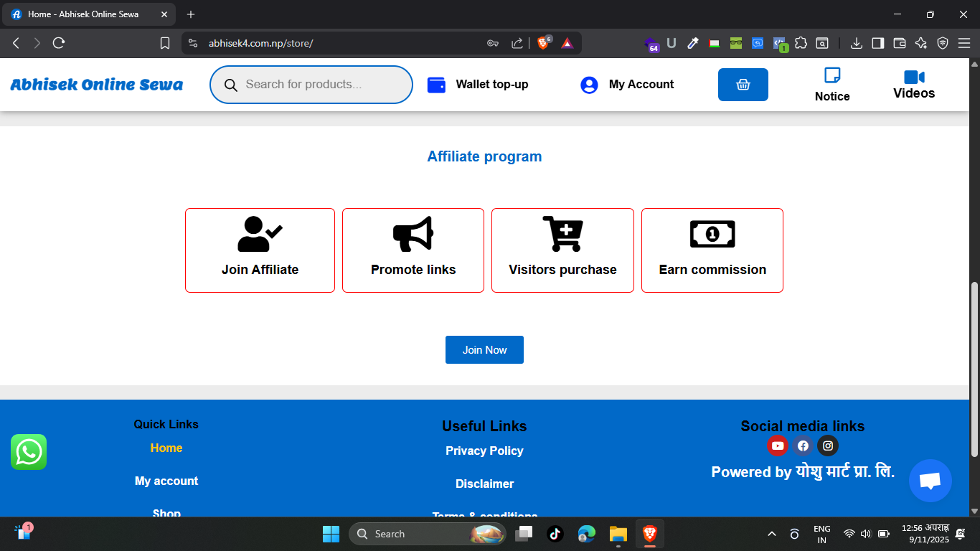980x551 pixels.
Task: Open the Brave main hamburger menu
Action: 963,43
